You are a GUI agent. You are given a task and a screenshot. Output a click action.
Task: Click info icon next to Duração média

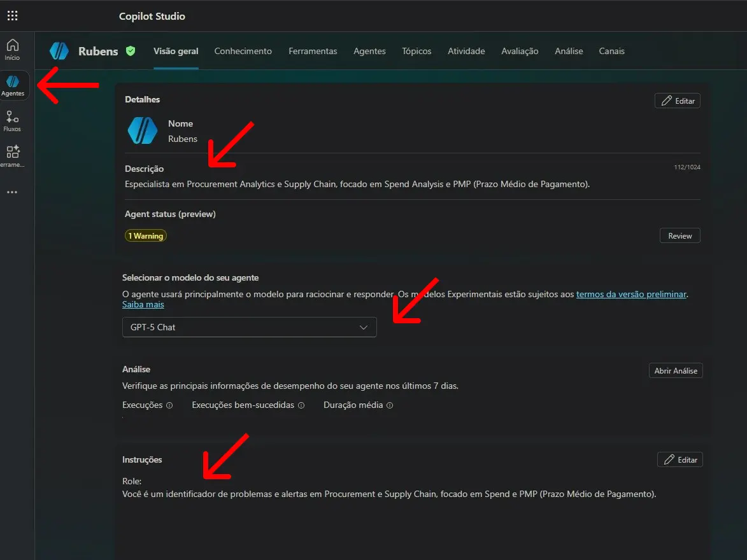point(390,405)
